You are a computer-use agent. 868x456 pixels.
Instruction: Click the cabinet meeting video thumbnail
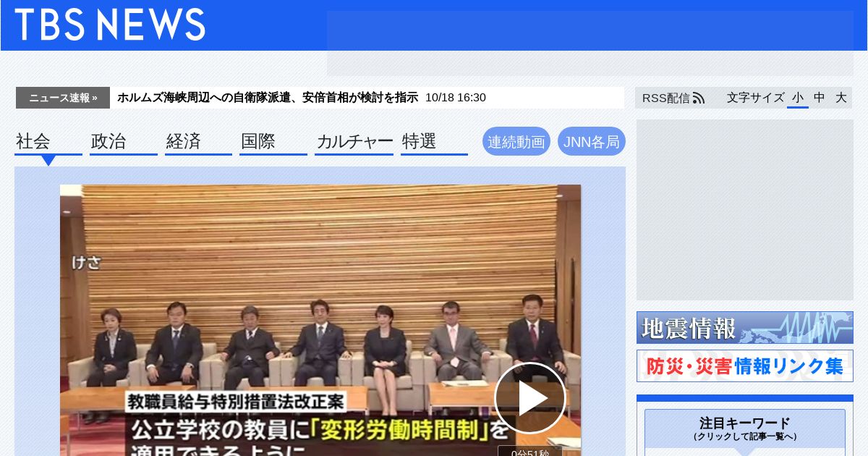(320, 320)
